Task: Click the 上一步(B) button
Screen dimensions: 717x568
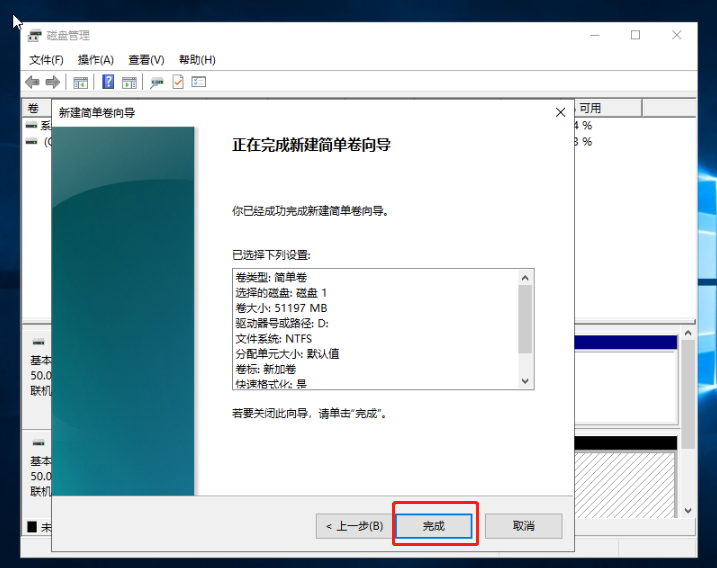Action: [x=355, y=526]
